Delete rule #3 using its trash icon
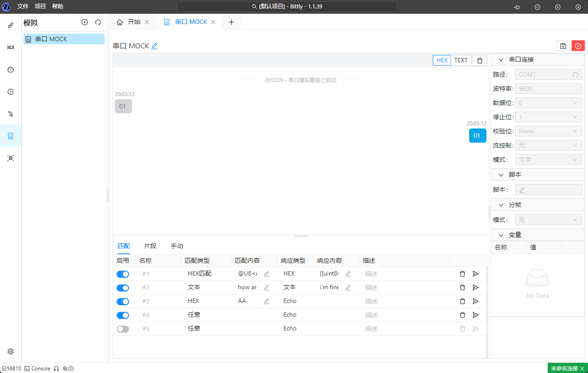This screenshot has height=373, width=588. click(463, 301)
